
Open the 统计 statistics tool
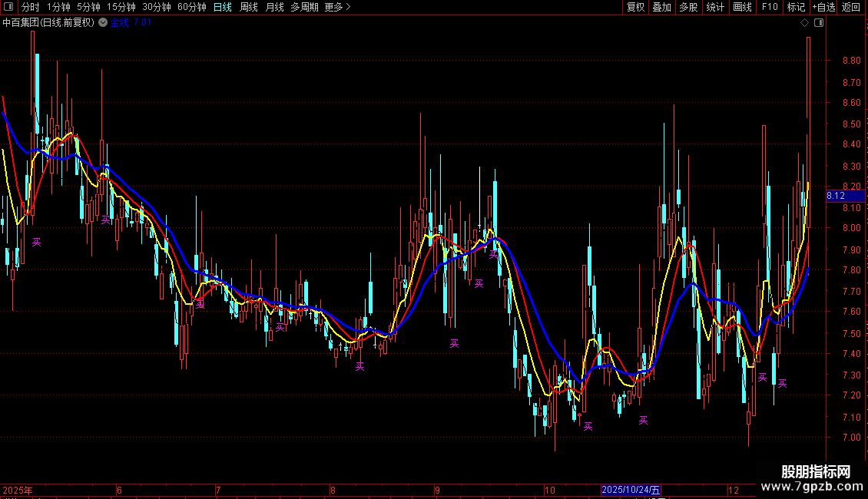point(715,7)
